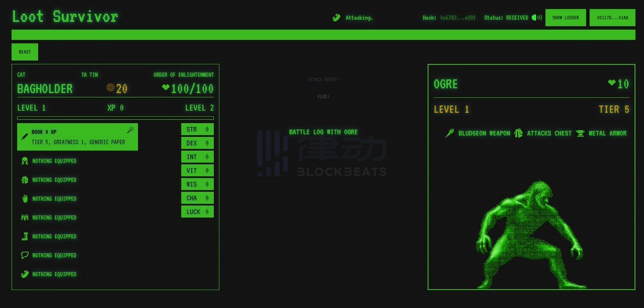Click the XP progress bar
This screenshot has height=308, width=644.
point(115,118)
